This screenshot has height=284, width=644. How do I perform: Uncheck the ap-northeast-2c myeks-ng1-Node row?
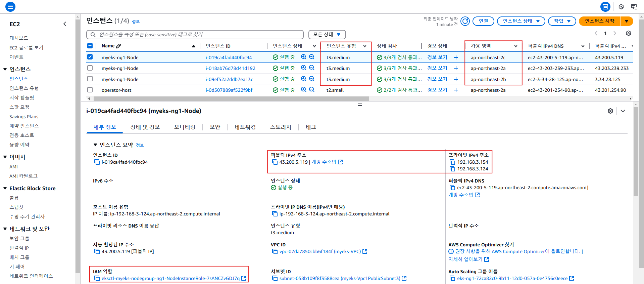point(90,57)
